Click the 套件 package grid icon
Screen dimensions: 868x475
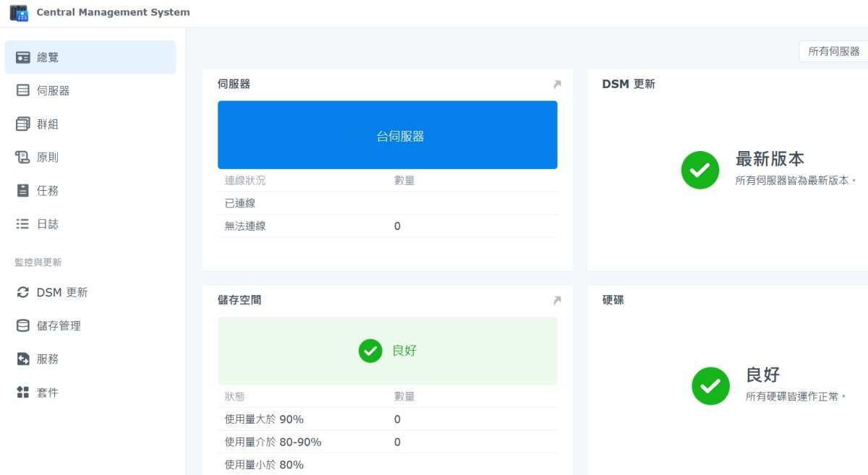click(23, 393)
